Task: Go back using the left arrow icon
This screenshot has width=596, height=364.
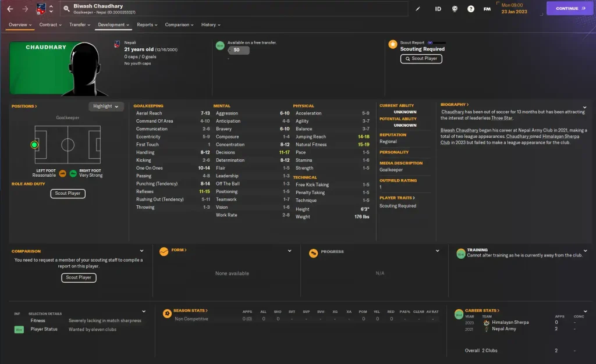Action: (10, 8)
